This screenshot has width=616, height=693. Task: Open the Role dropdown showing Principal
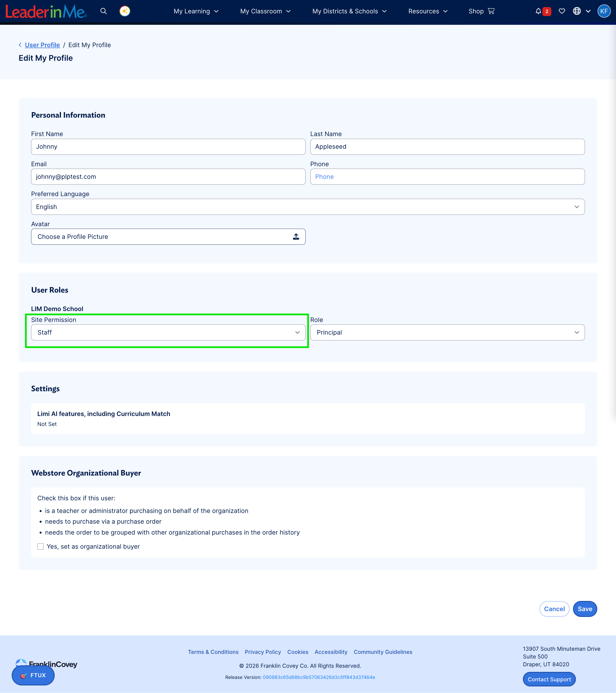pyautogui.click(x=447, y=333)
